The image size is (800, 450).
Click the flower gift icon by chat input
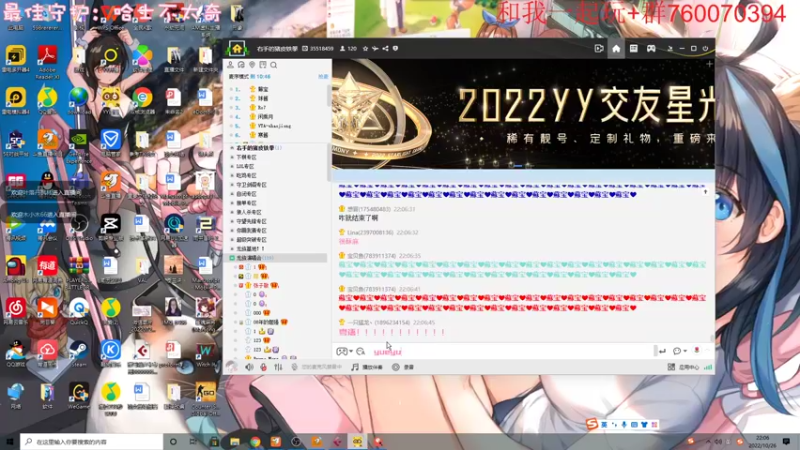[x=696, y=351]
